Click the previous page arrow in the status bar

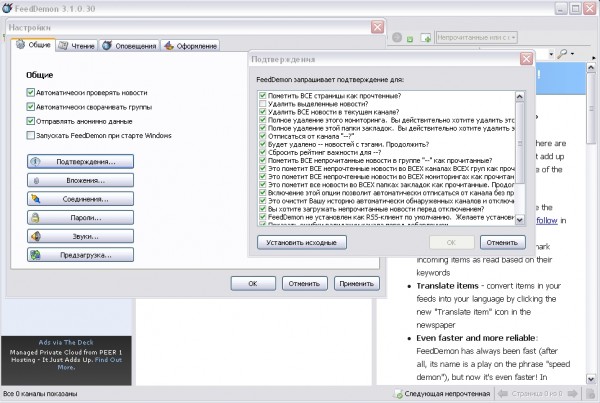(x=502, y=393)
